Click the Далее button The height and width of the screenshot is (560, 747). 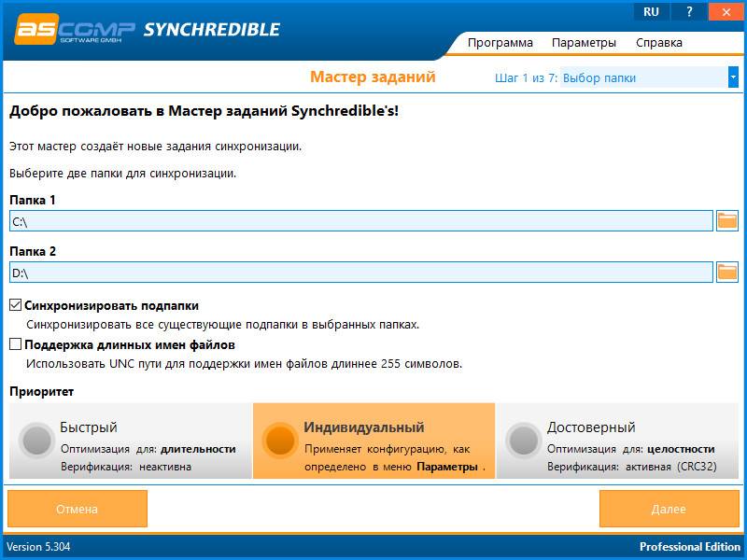pos(669,509)
